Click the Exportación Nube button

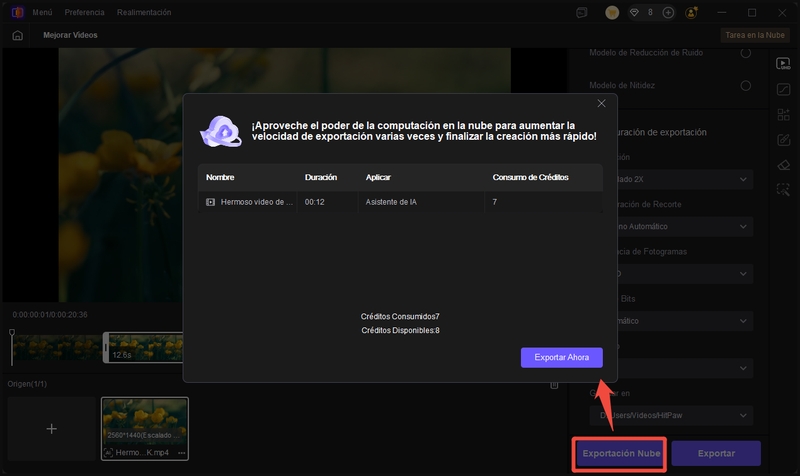click(x=621, y=454)
